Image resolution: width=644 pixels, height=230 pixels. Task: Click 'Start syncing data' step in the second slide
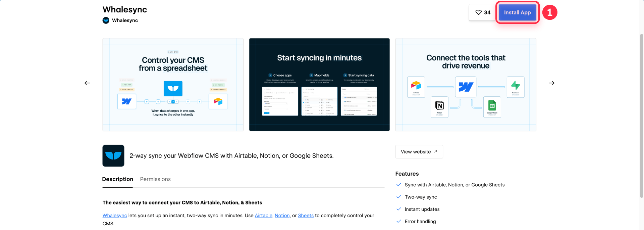(x=359, y=75)
